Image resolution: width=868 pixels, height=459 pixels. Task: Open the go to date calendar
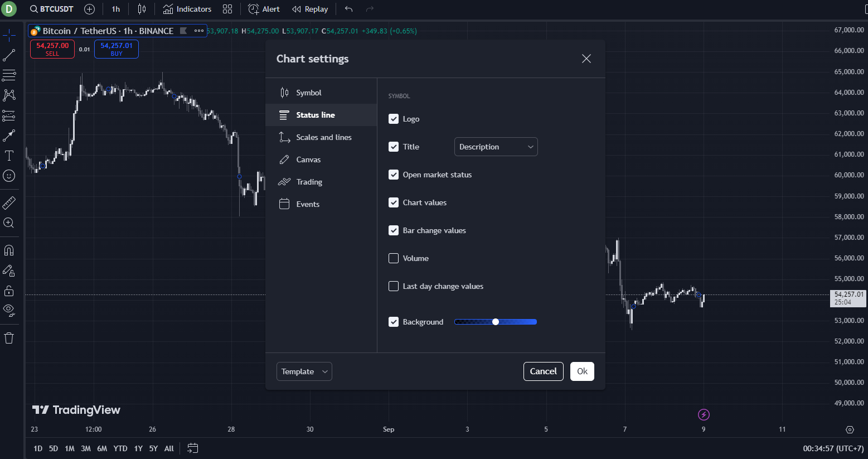pyautogui.click(x=193, y=448)
